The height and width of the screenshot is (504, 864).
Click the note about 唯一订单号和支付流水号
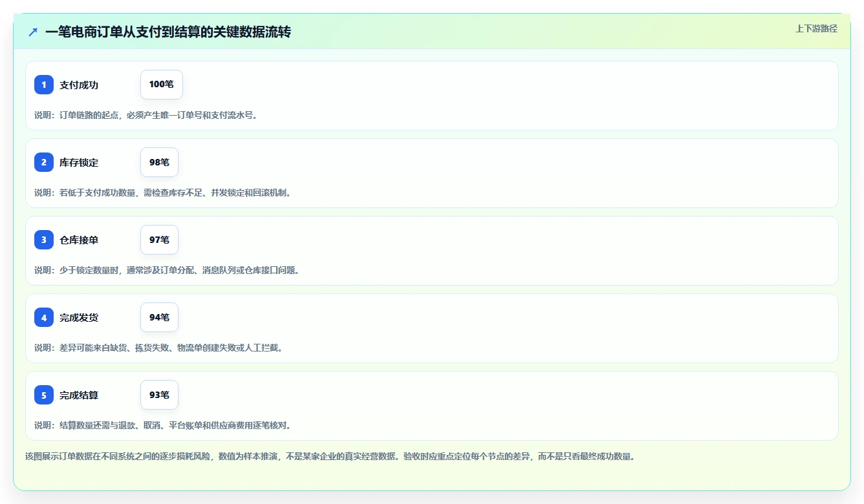point(147,115)
